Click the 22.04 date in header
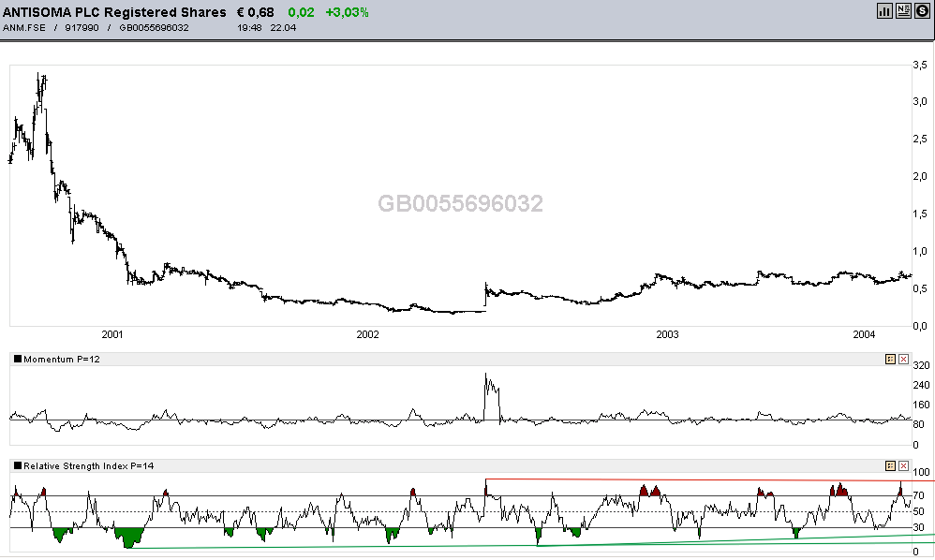935x560 pixels. coord(283,27)
